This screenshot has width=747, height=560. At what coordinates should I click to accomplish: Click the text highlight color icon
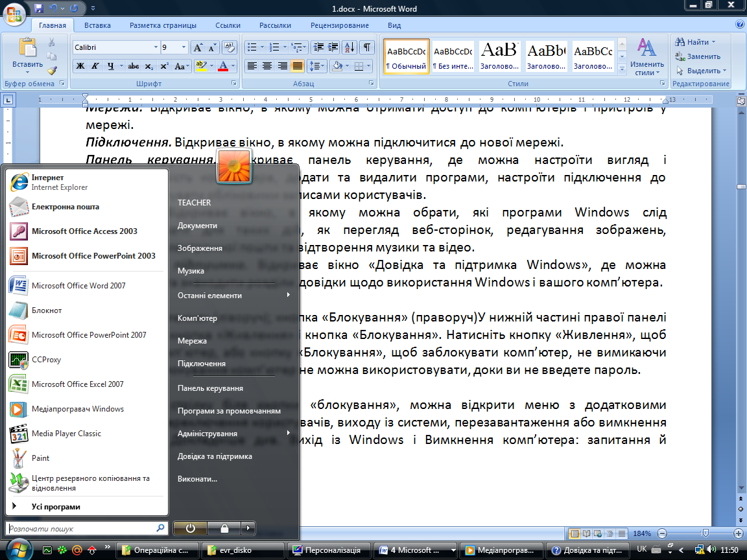tap(201, 66)
